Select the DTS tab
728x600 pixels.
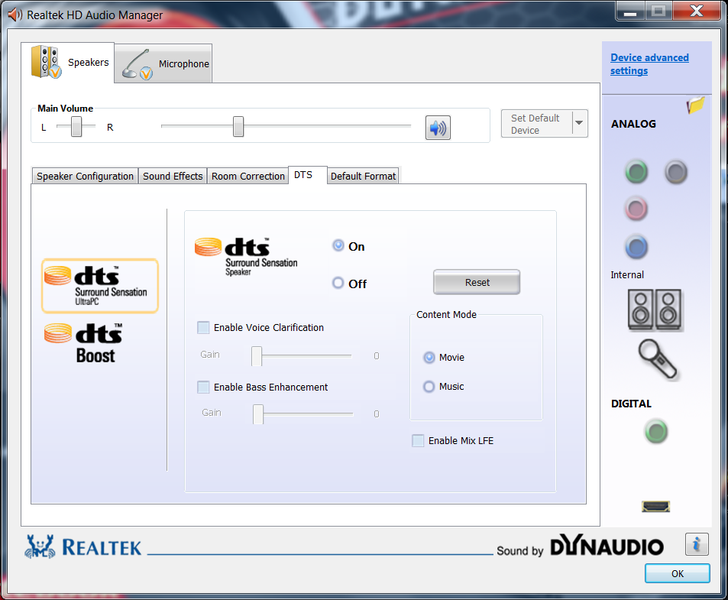tap(307, 175)
